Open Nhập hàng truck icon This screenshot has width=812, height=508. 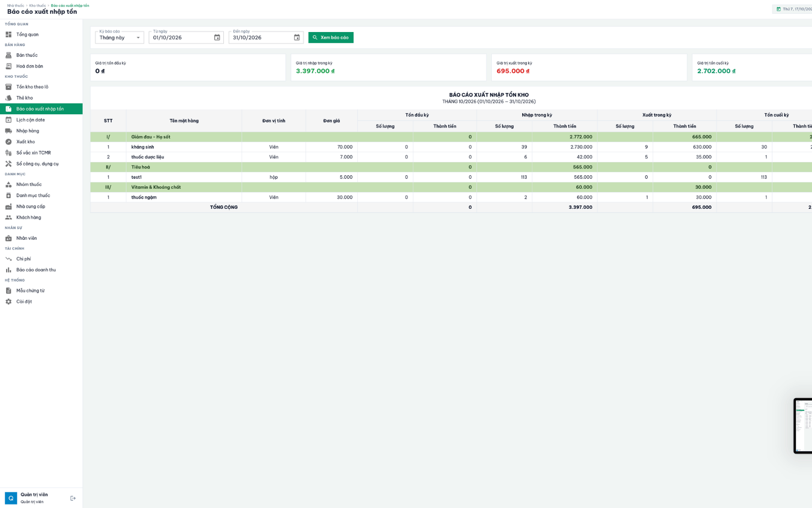point(8,131)
